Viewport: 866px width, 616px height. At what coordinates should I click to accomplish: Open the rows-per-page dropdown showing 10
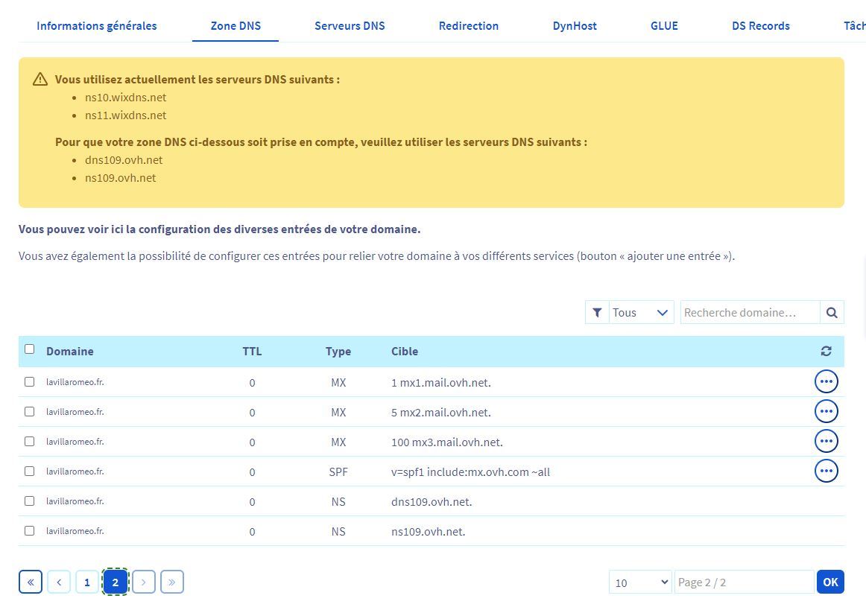click(x=639, y=582)
